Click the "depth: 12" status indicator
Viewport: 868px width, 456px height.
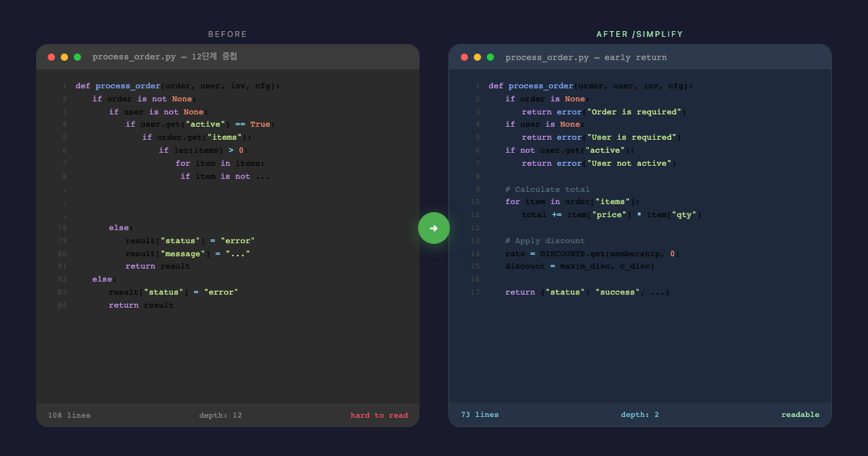tap(221, 415)
